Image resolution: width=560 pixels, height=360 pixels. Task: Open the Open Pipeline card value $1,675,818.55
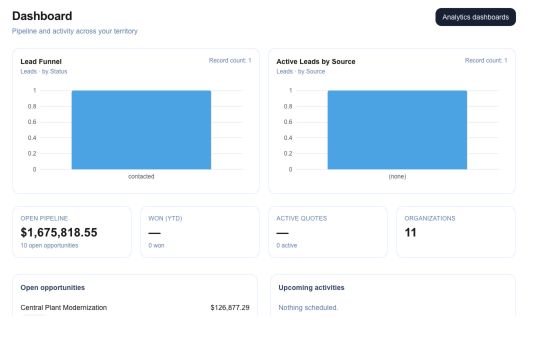click(x=59, y=232)
